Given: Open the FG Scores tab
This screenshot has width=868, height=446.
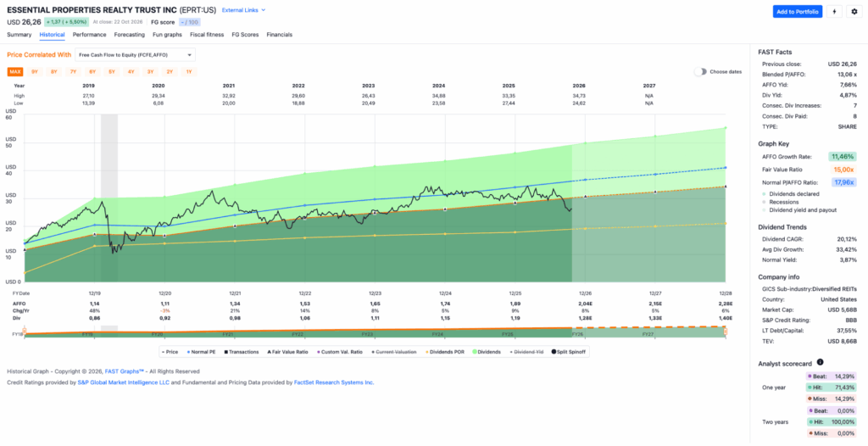Looking at the screenshot, I should click(245, 35).
